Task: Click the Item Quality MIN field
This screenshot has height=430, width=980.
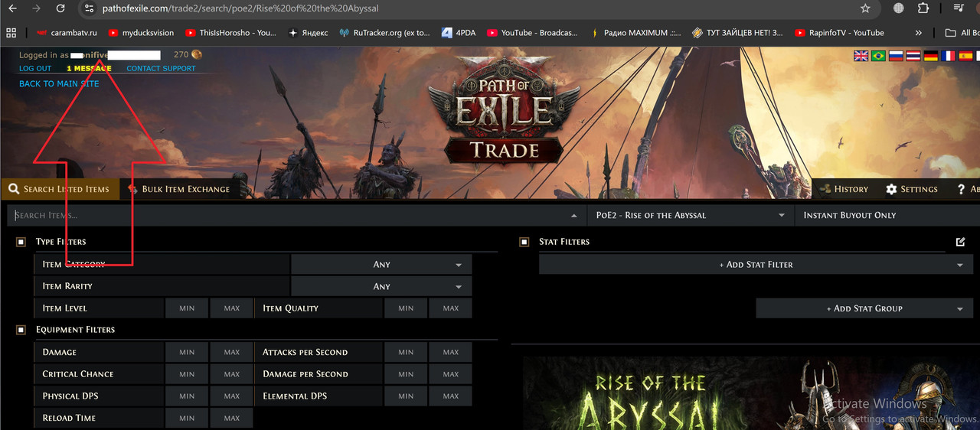Action: [x=406, y=308]
